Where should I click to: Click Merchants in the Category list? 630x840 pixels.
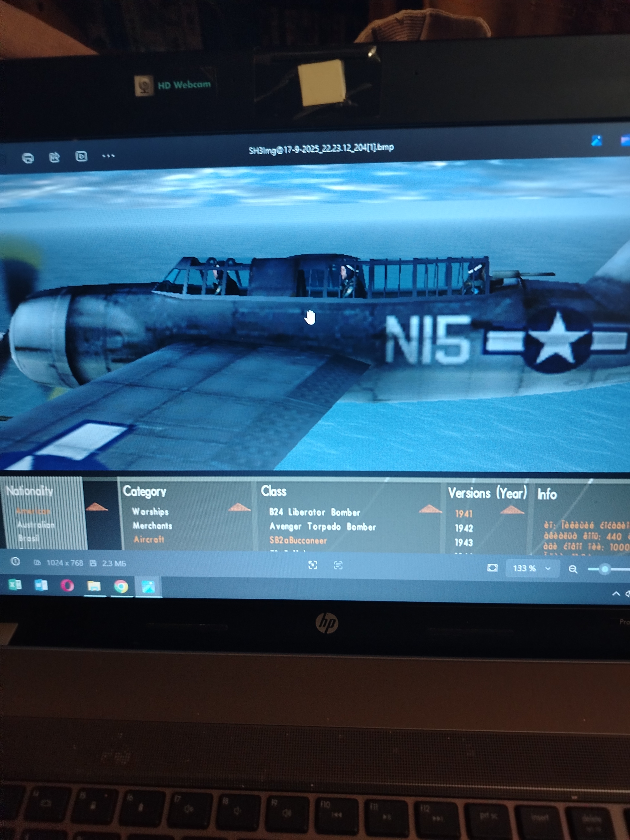click(152, 526)
